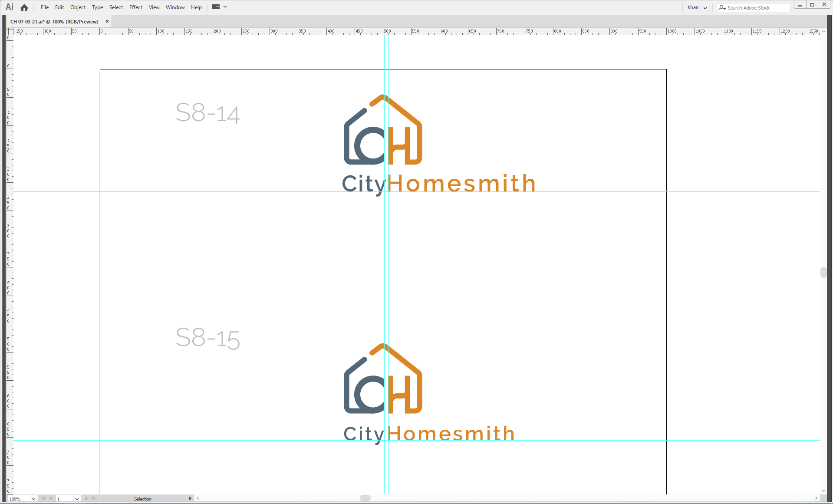This screenshot has height=504, width=833.
Task: Click the next artboard arrow icon
Action: [86, 498]
